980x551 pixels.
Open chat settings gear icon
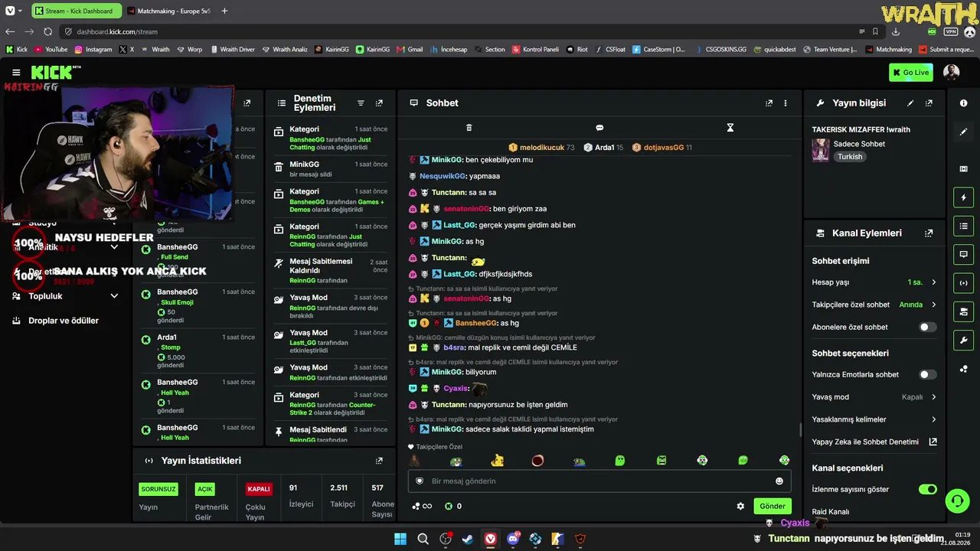pyautogui.click(x=740, y=506)
